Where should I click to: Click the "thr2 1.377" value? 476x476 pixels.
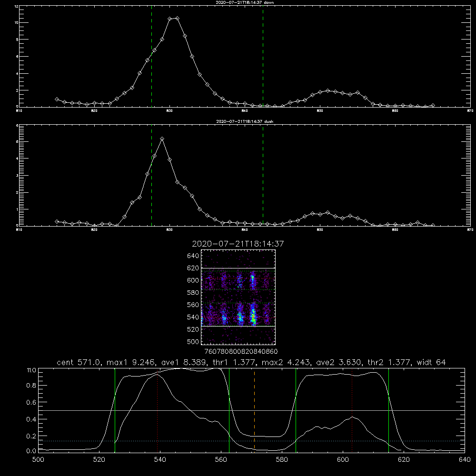coord(389,362)
